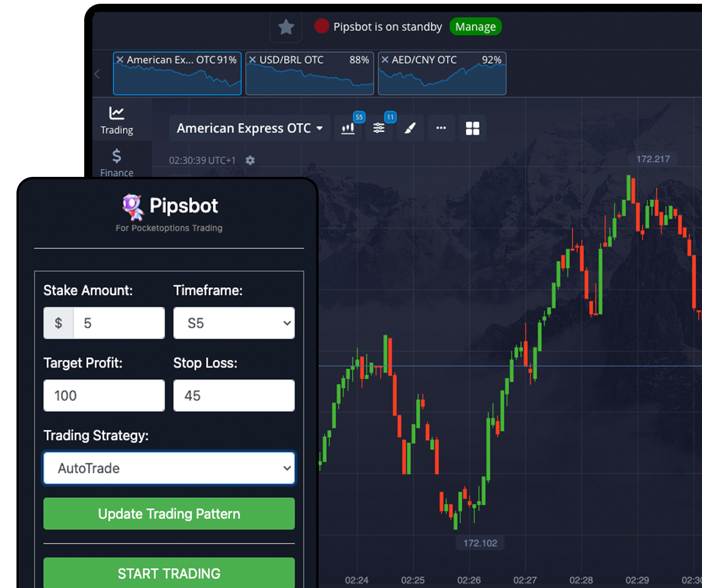Switch to the AED/CNY OTC asset tab
The height and width of the screenshot is (588, 702).
coord(442,73)
